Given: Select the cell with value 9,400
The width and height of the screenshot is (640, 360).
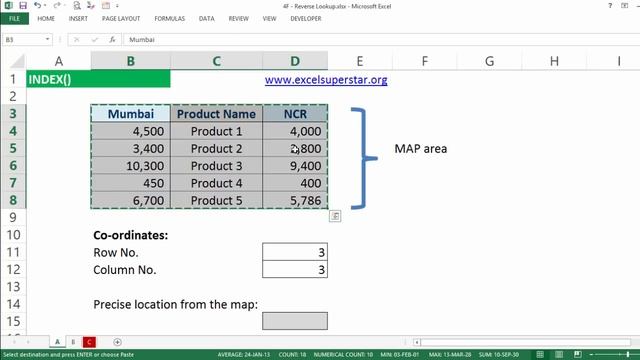Looking at the screenshot, I should [x=295, y=166].
